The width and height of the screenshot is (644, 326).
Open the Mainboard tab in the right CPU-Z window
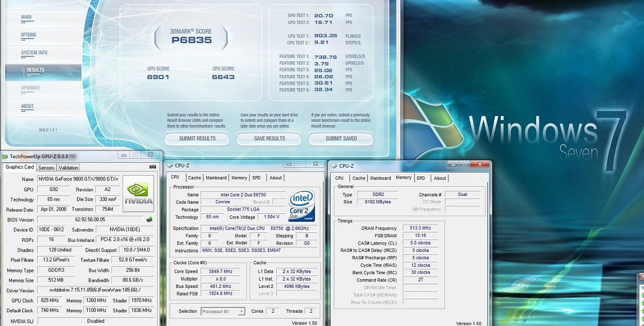(x=381, y=178)
